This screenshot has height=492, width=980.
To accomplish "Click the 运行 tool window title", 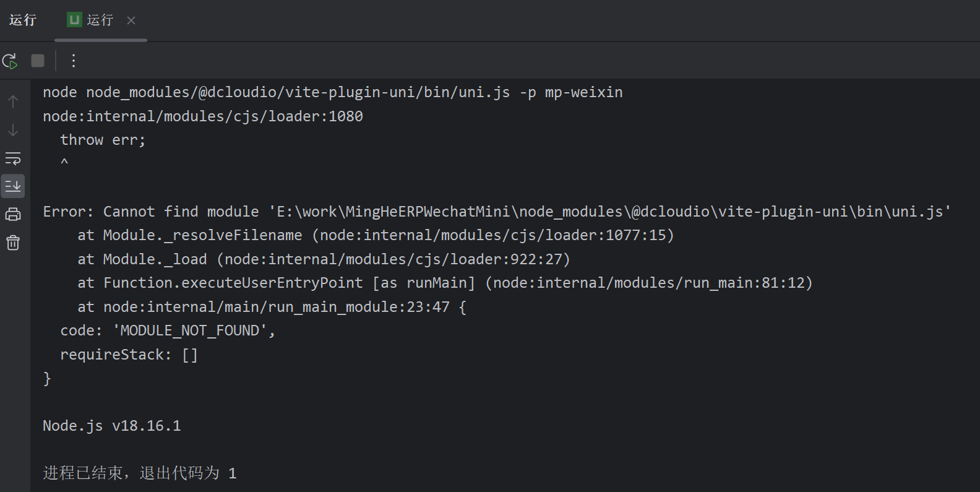I will [22, 19].
